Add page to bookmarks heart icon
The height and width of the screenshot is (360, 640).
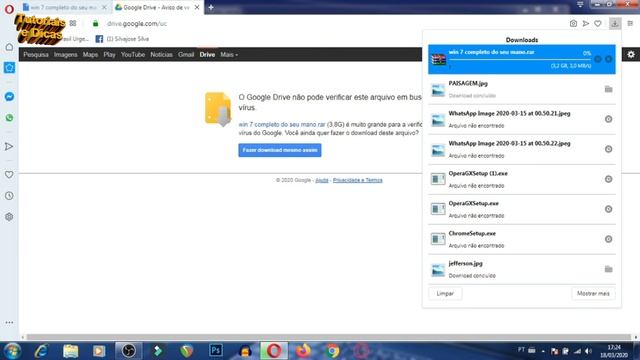coord(598,24)
